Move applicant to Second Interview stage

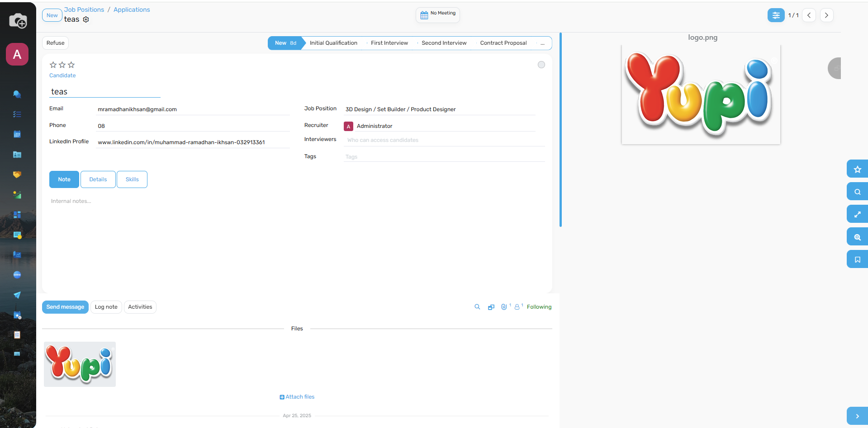[x=444, y=43]
